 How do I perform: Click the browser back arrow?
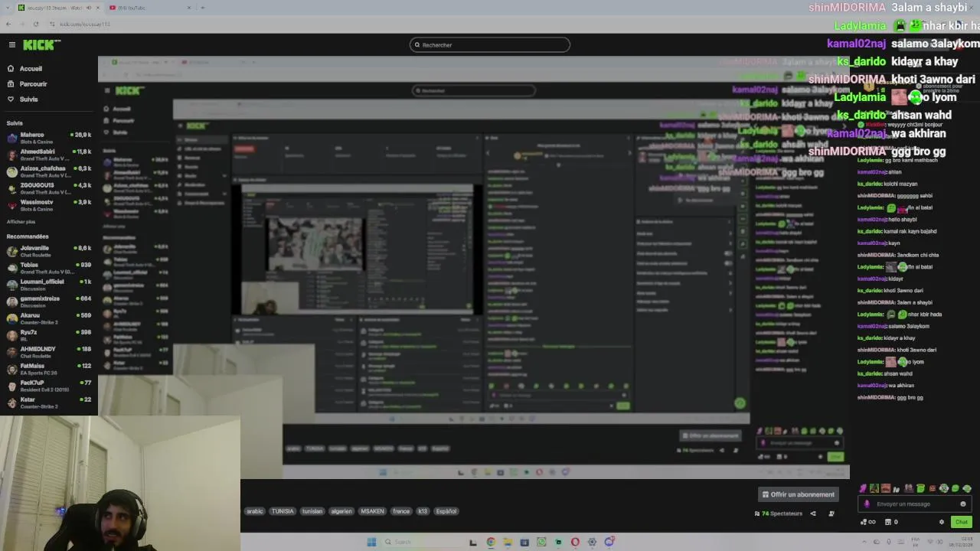click(9, 24)
